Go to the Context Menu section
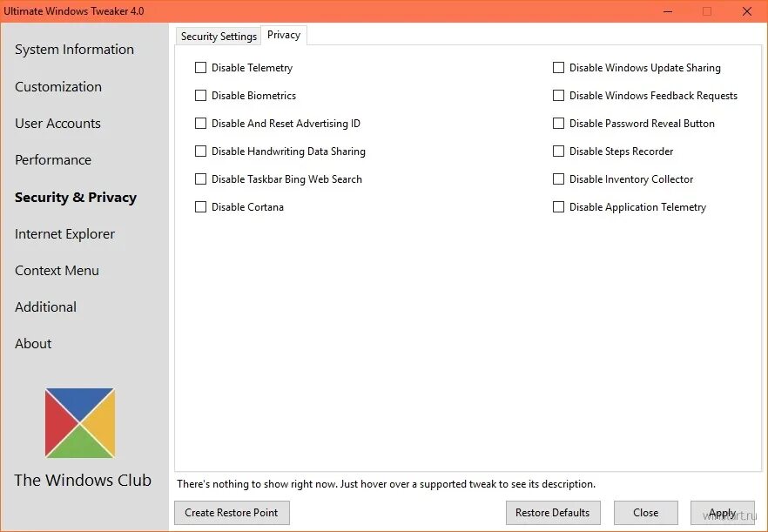This screenshot has width=768, height=532. click(x=57, y=270)
